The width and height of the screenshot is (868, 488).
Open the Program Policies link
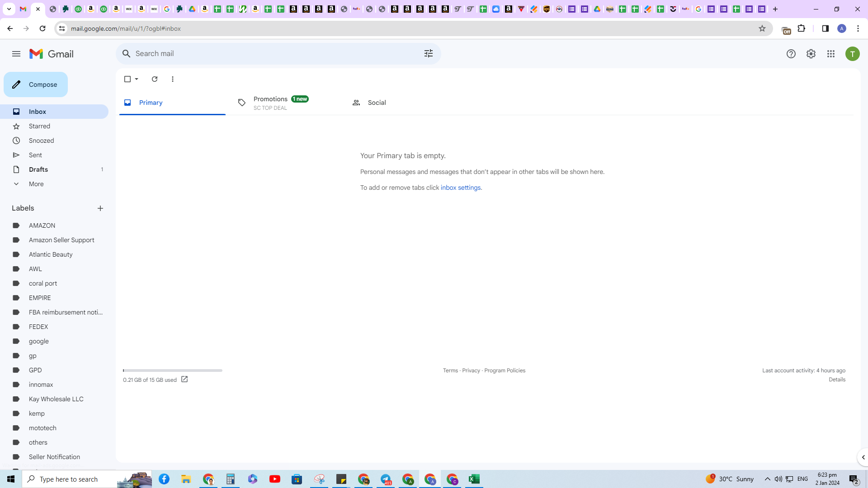(505, 371)
